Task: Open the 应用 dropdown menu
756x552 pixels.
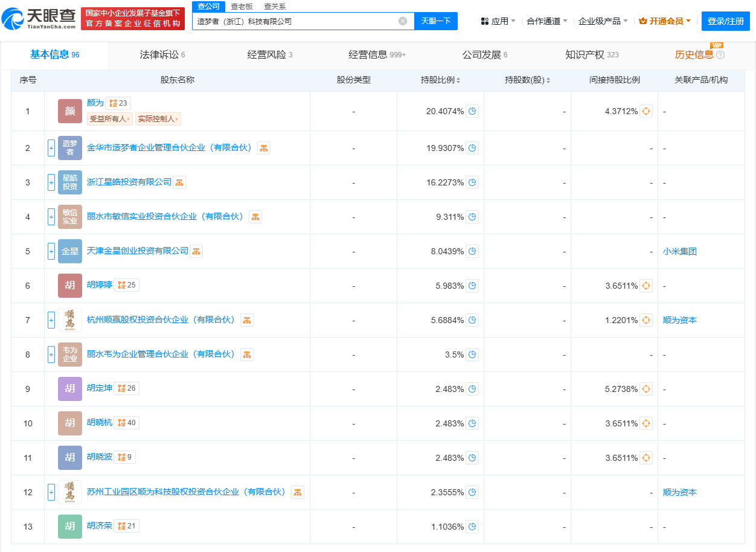Action: (498, 21)
